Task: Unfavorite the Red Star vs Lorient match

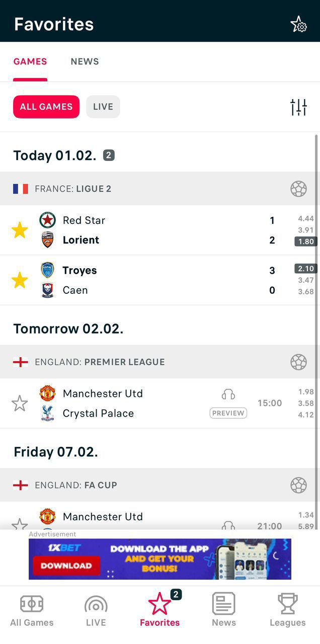Action: [20, 230]
